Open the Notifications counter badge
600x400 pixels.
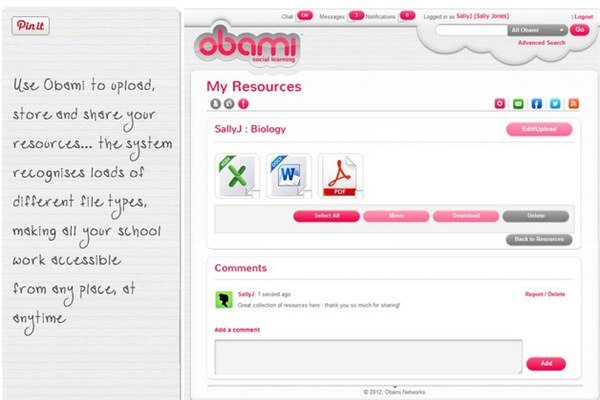[407, 16]
